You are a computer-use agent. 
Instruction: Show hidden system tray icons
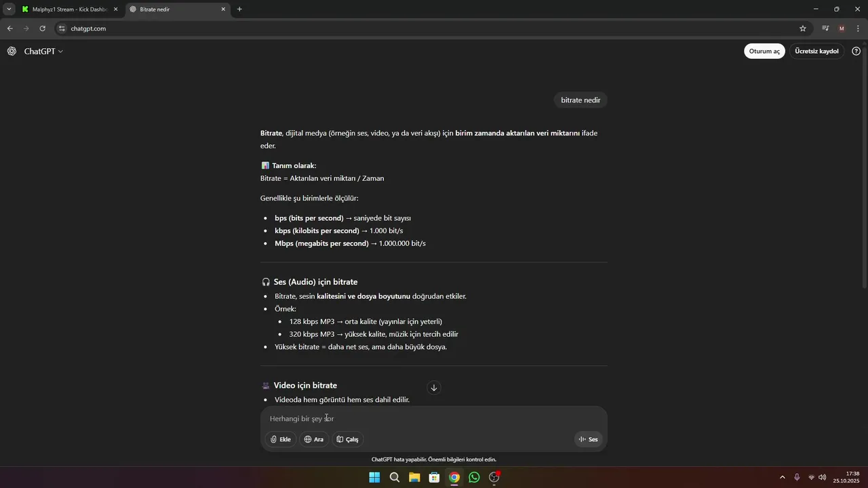click(782, 478)
